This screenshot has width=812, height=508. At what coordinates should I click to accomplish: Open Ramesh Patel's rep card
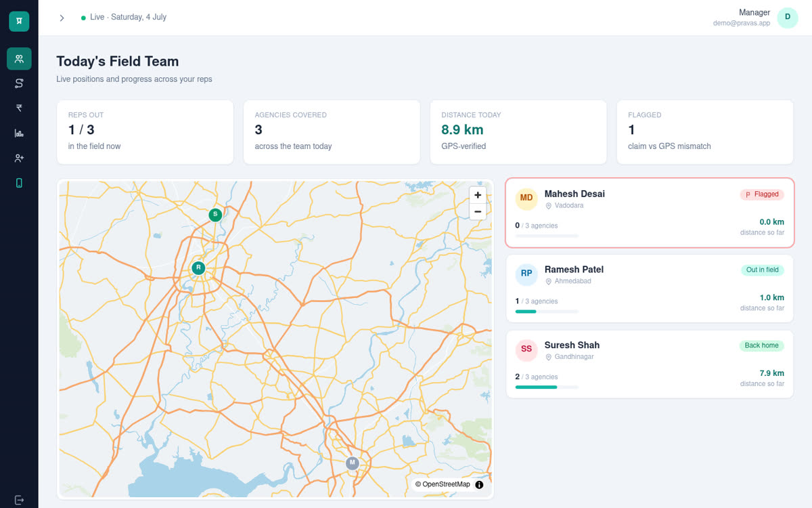click(x=650, y=289)
